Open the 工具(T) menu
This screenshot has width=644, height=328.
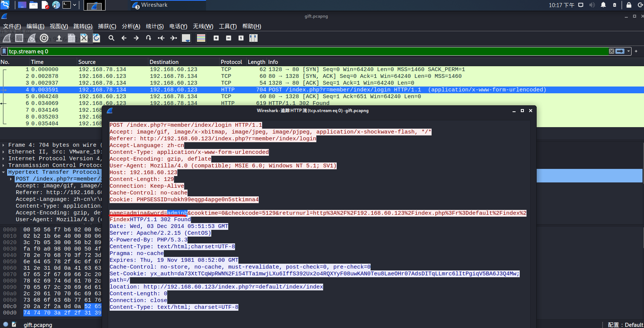point(228,26)
